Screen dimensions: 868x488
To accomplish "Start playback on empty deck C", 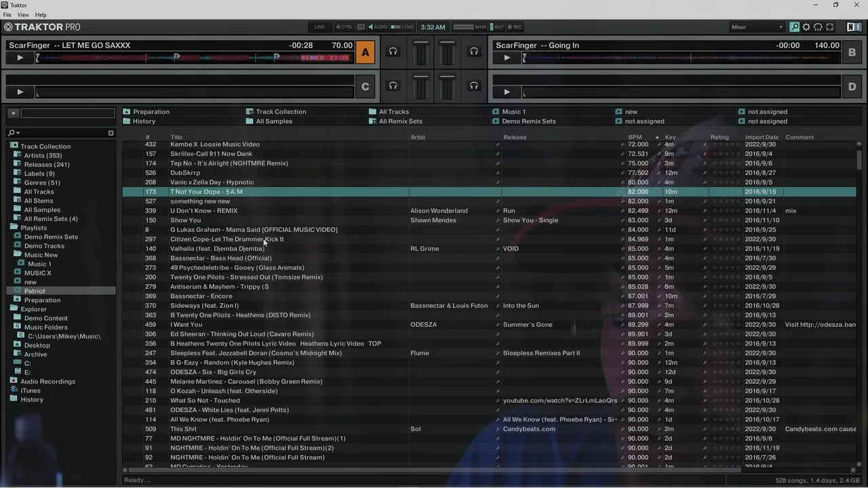I will [20, 92].
